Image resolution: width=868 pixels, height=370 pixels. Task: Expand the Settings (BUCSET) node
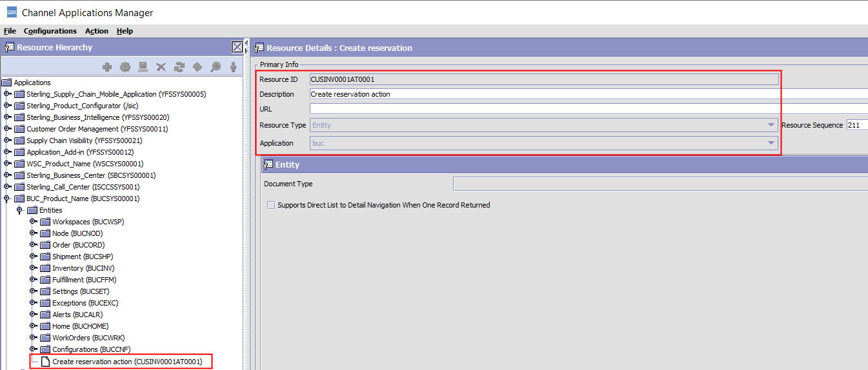[x=33, y=291]
